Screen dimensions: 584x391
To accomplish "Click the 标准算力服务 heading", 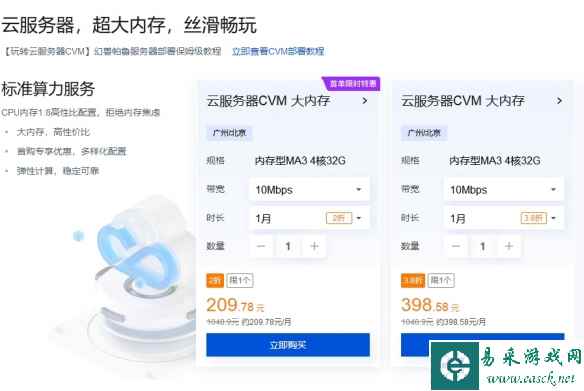I will tap(48, 89).
